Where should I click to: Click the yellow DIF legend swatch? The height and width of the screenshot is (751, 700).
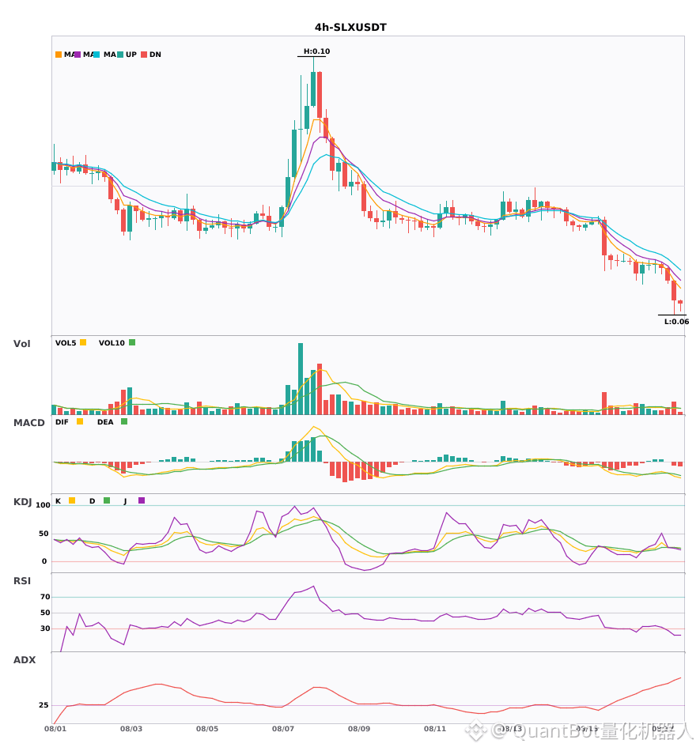pyautogui.click(x=80, y=421)
